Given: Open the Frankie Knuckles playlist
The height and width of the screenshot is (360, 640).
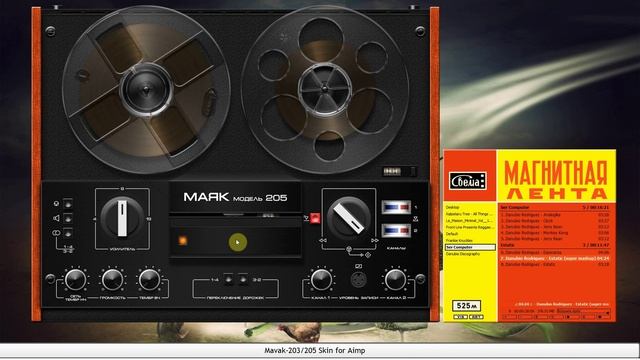Looking at the screenshot, I should coord(459,240).
